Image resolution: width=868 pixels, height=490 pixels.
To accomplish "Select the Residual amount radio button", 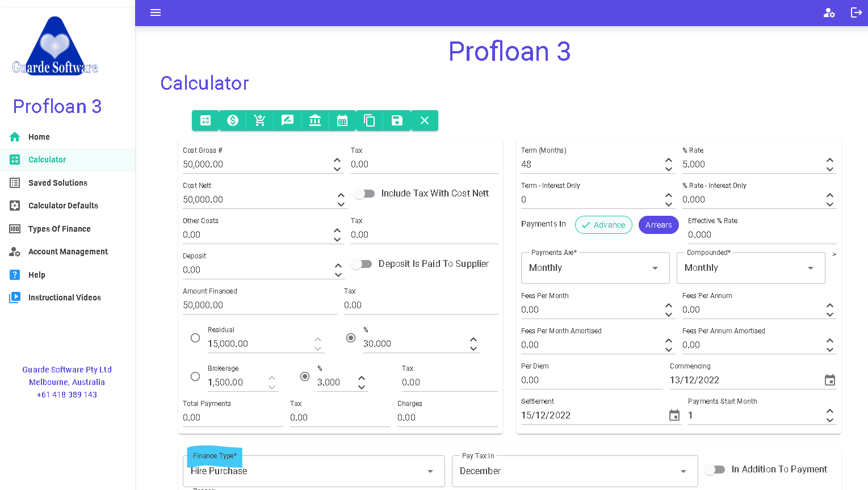I will click(x=195, y=338).
